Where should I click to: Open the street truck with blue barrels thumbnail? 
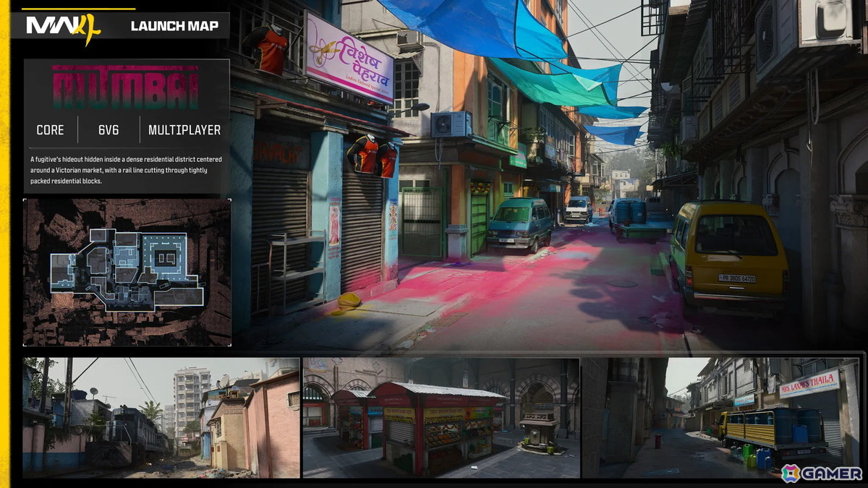[721, 418]
